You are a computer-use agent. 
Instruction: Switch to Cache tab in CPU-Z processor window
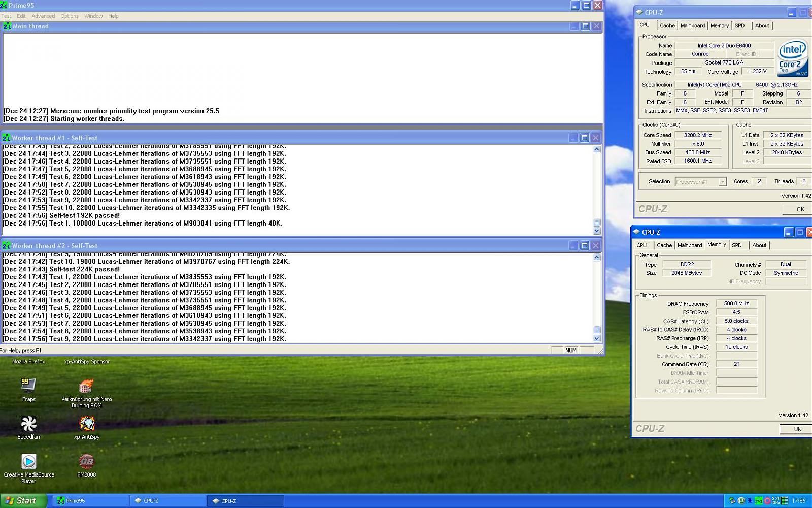[667, 26]
